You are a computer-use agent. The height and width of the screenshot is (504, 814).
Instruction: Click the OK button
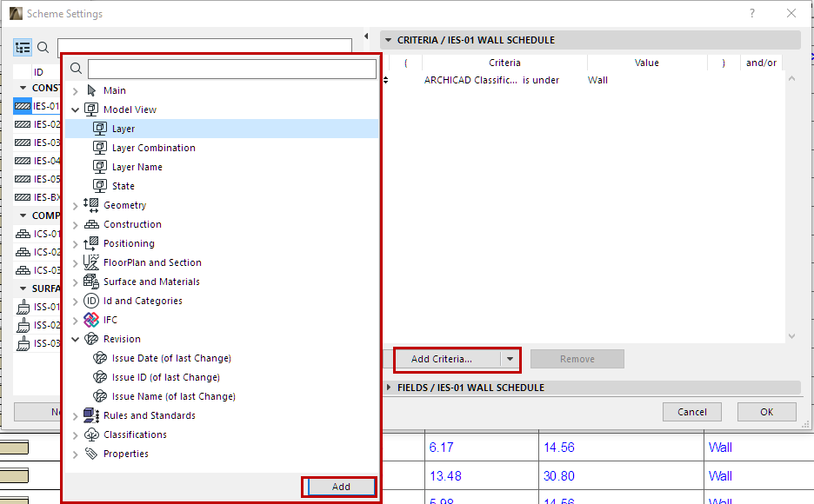click(x=767, y=412)
